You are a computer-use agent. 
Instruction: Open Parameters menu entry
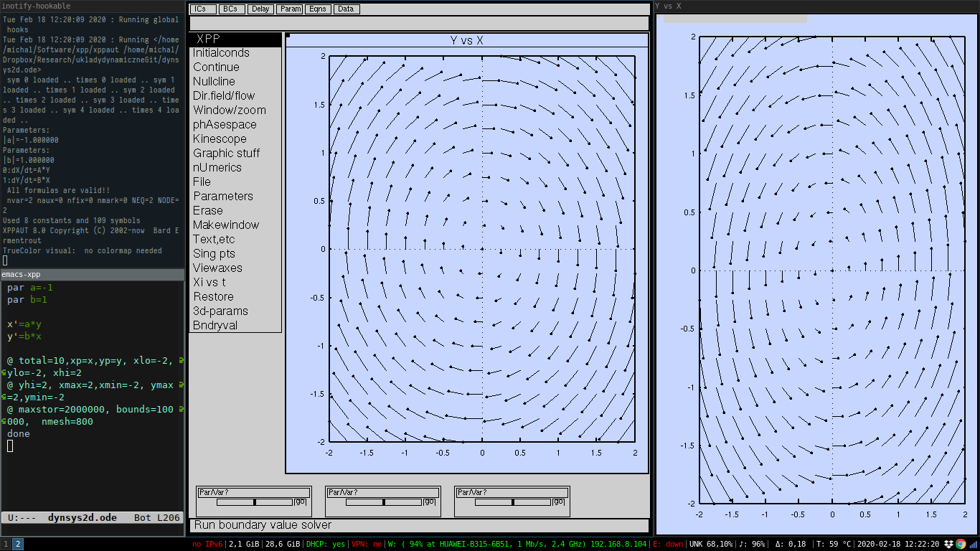(235, 197)
